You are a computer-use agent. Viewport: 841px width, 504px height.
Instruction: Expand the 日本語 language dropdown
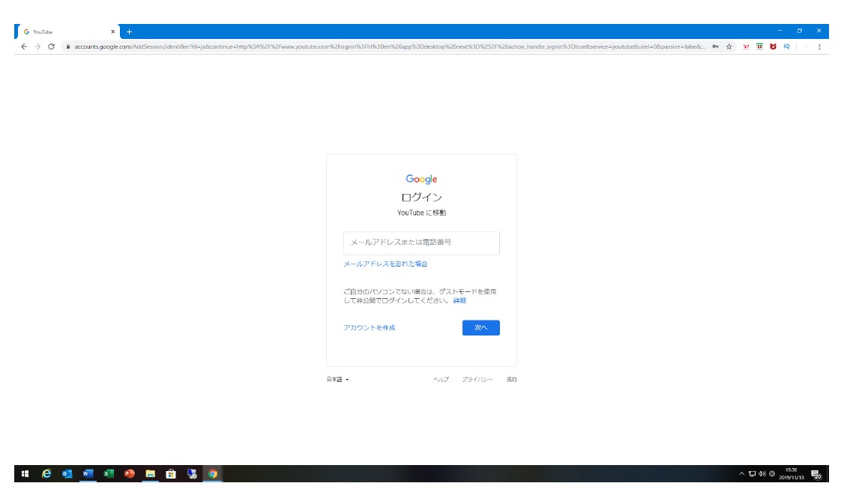point(337,380)
